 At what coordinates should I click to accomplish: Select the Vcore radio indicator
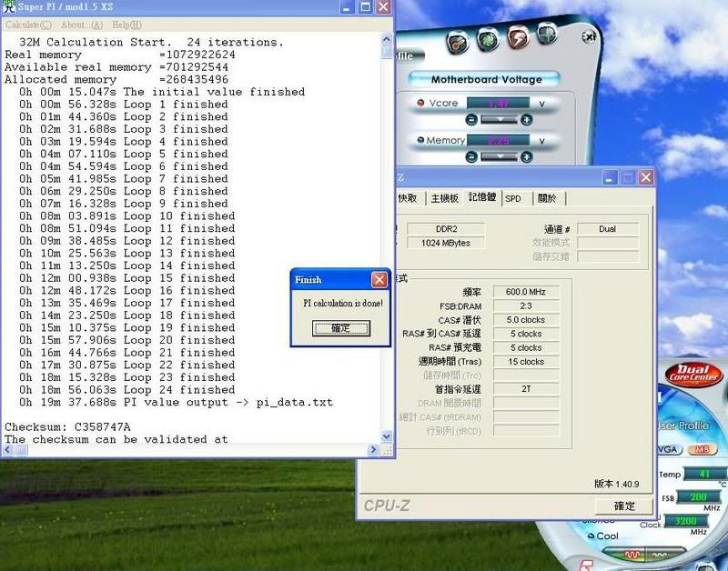420,103
